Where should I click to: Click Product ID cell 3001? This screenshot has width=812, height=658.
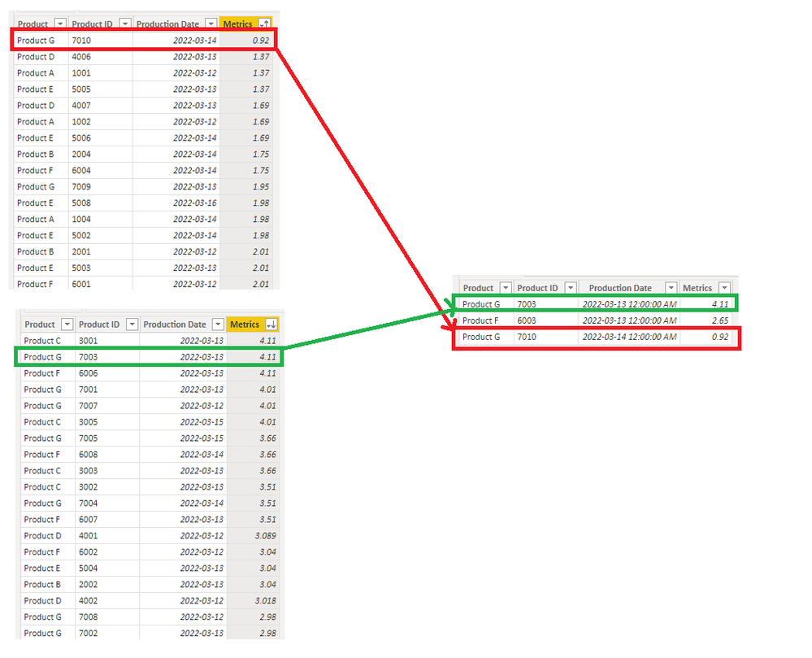[x=88, y=341]
